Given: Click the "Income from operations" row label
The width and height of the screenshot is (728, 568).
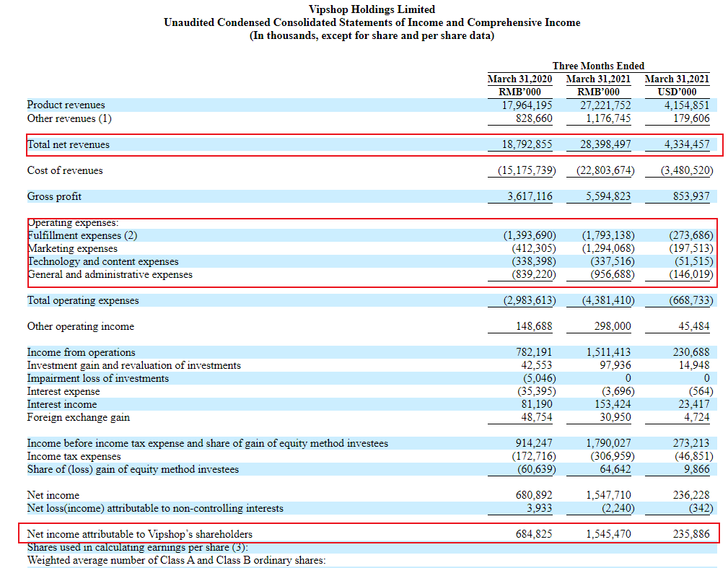Looking at the screenshot, I should pyautogui.click(x=82, y=352).
